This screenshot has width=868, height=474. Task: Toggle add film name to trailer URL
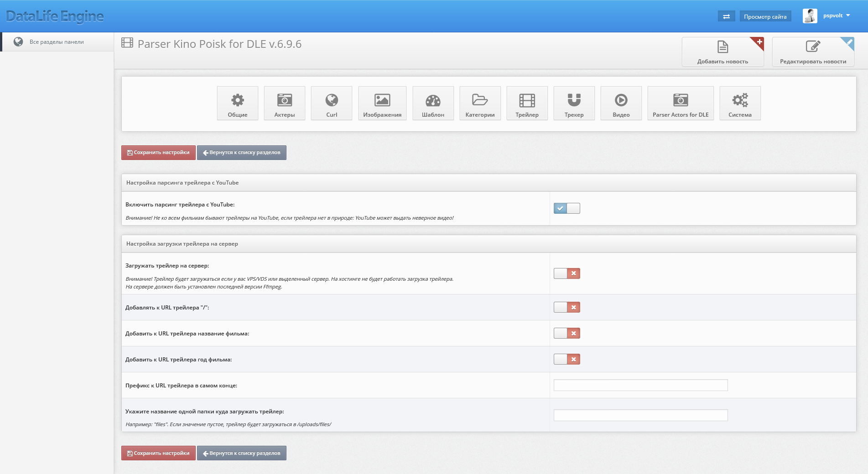[567, 333]
